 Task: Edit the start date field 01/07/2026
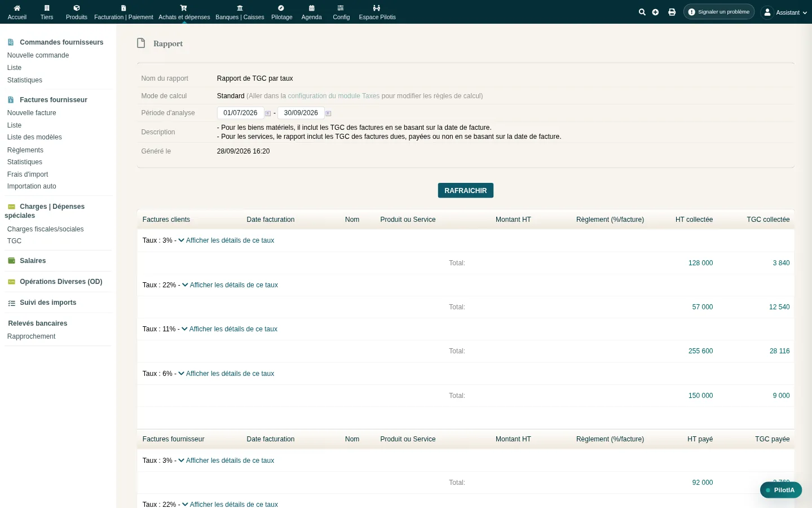pyautogui.click(x=240, y=113)
